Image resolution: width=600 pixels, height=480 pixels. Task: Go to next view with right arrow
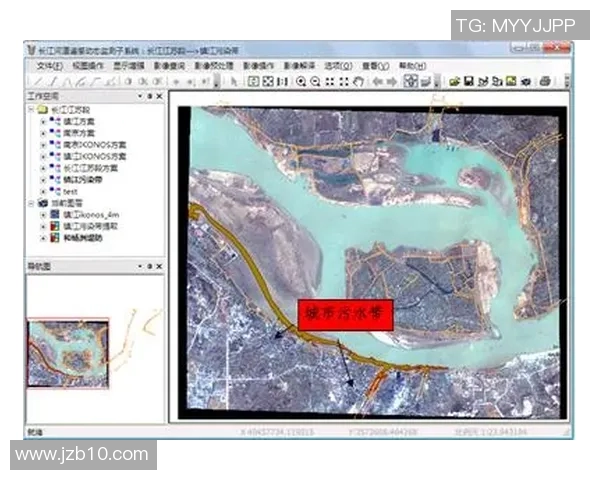(391, 81)
